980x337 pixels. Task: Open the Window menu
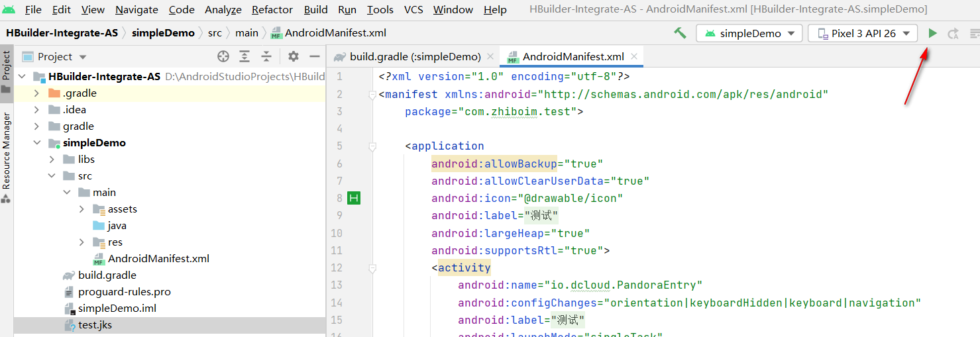click(453, 9)
